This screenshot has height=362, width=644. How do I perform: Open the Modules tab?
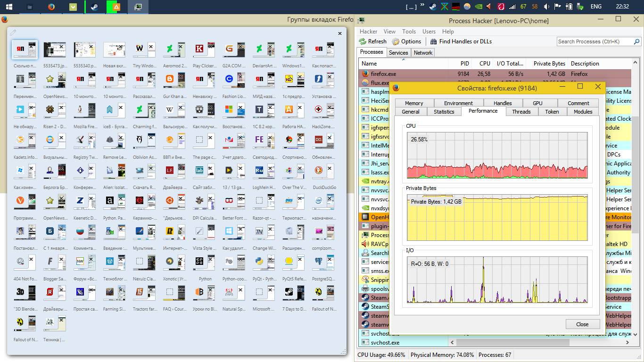click(583, 112)
